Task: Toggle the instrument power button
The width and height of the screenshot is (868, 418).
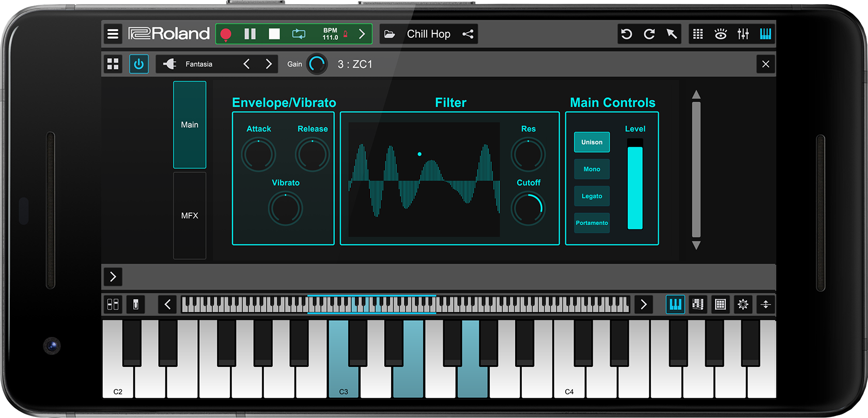Action: 138,64
